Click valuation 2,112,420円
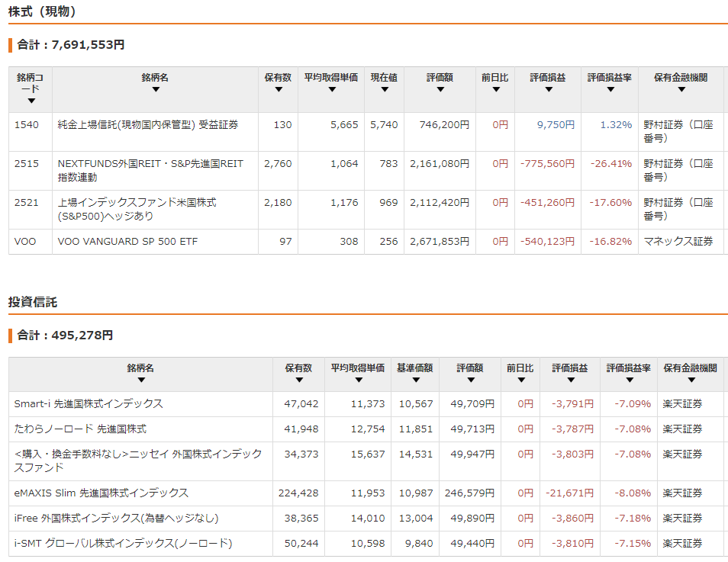This screenshot has width=728, height=562. [440, 203]
